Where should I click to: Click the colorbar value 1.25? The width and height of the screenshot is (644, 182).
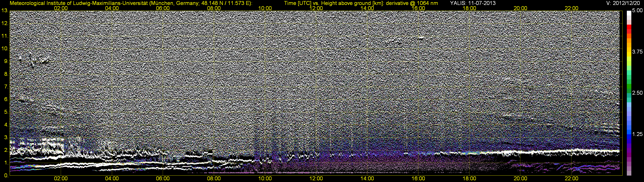click(x=637, y=134)
